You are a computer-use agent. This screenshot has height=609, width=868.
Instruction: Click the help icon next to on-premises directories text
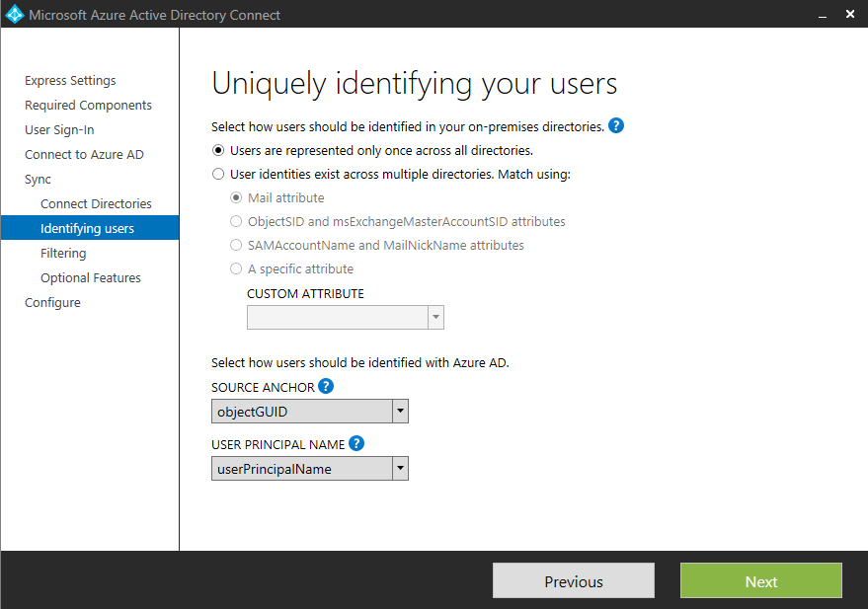[616, 126]
